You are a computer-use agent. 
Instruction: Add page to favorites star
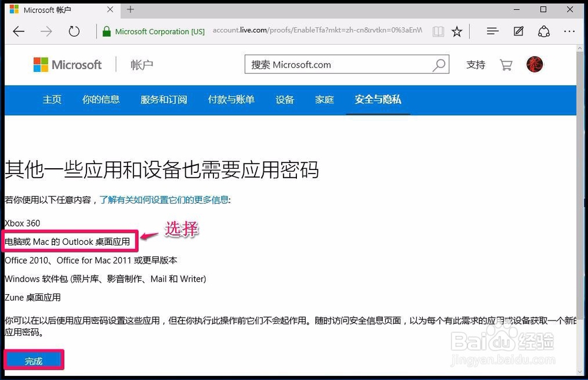pyautogui.click(x=457, y=32)
